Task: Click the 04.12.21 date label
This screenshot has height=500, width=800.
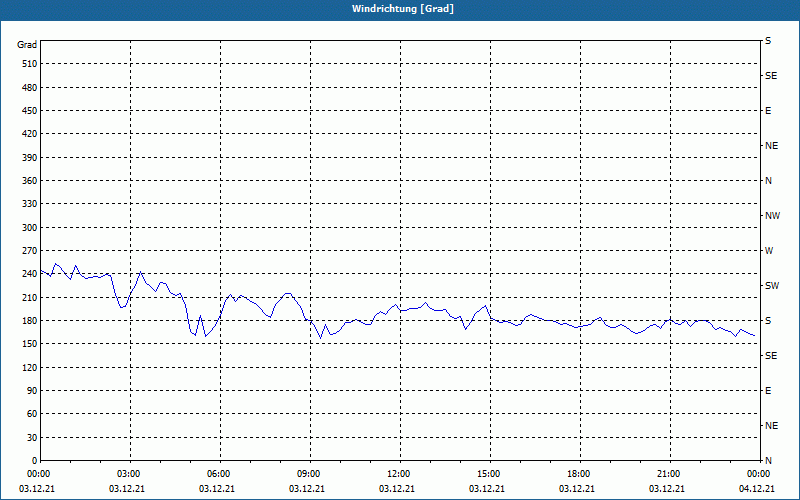Action: click(x=757, y=489)
